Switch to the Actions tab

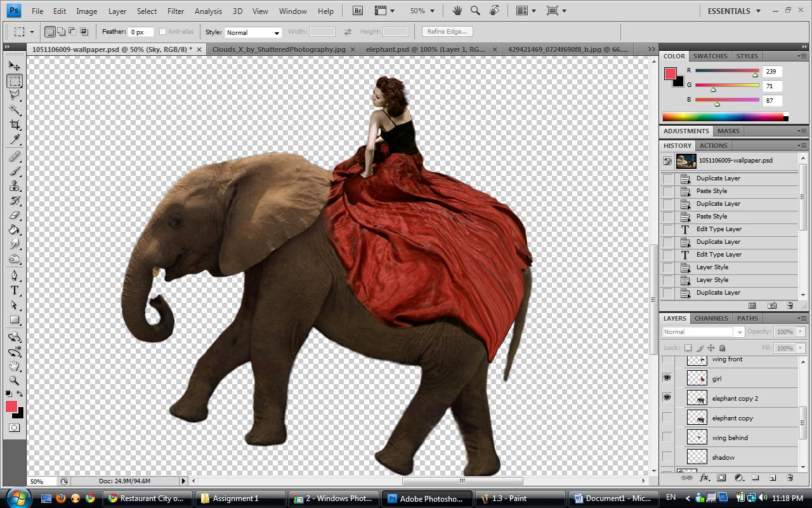point(714,145)
